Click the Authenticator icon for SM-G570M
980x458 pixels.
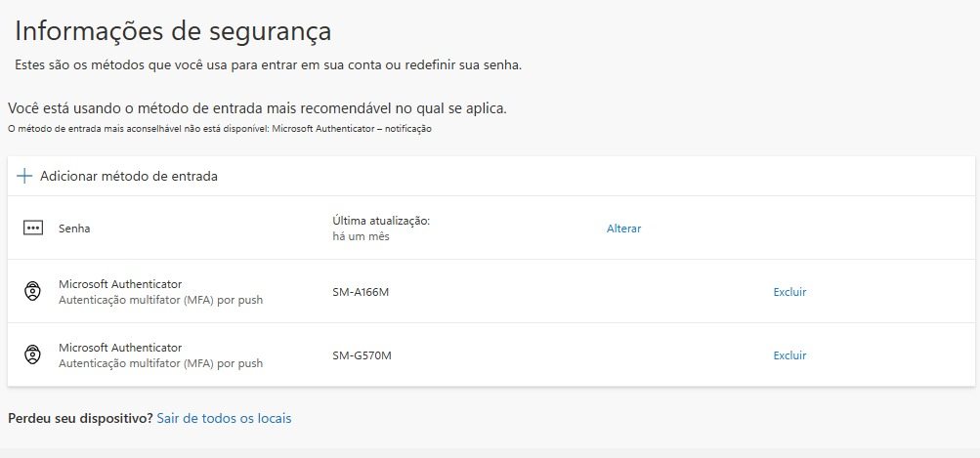[32, 354]
